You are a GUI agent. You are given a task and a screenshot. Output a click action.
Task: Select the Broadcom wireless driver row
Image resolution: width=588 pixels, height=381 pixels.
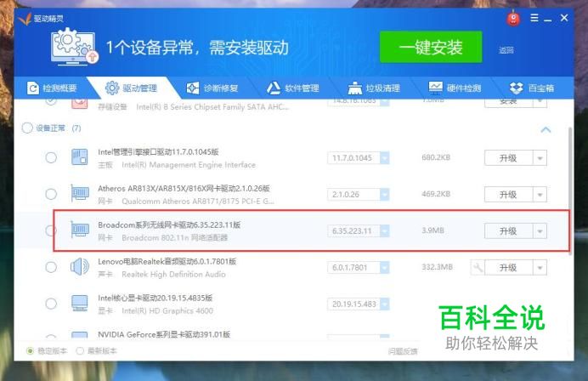tap(51, 230)
